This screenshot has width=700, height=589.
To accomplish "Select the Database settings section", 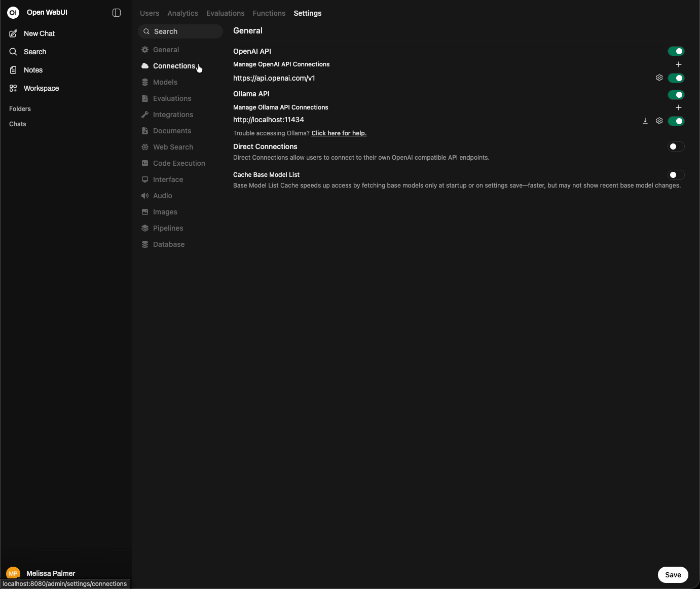I will click(x=168, y=244).
